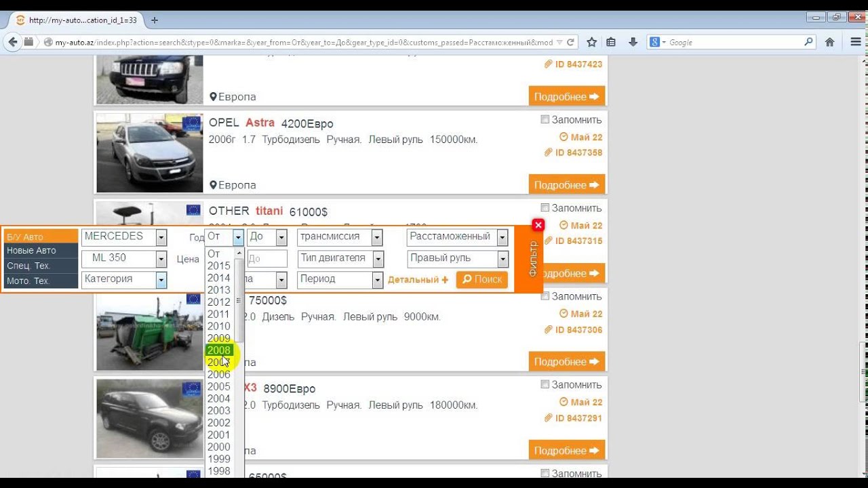This screenshot has height=488, width=868.
Task: Go to the browser home page icon
Action: (829, 42)
